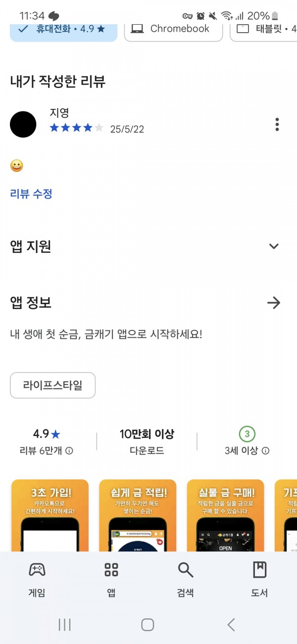Tap the Android back navigation arrow
This screenshot has height=644, width=297.
point(231,625)
